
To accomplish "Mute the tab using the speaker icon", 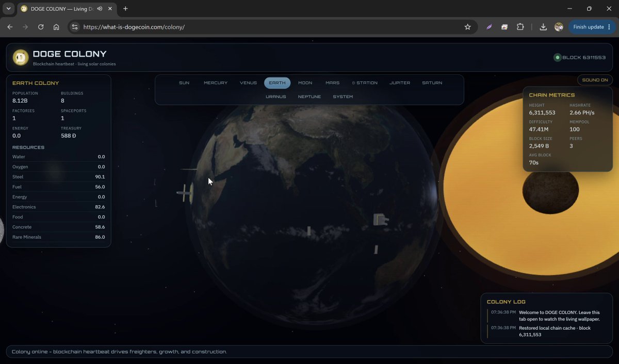I will 99,9.
